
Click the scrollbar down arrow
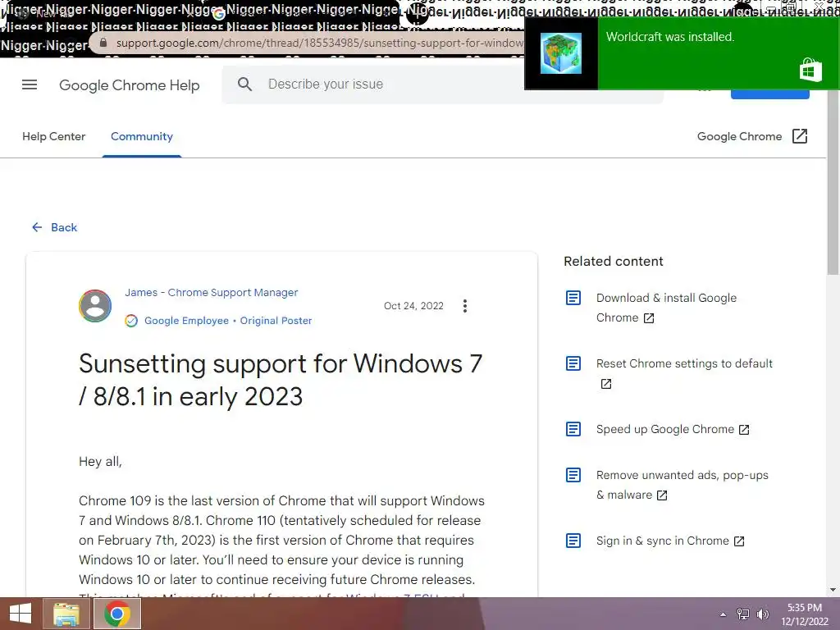click(833, 590)
